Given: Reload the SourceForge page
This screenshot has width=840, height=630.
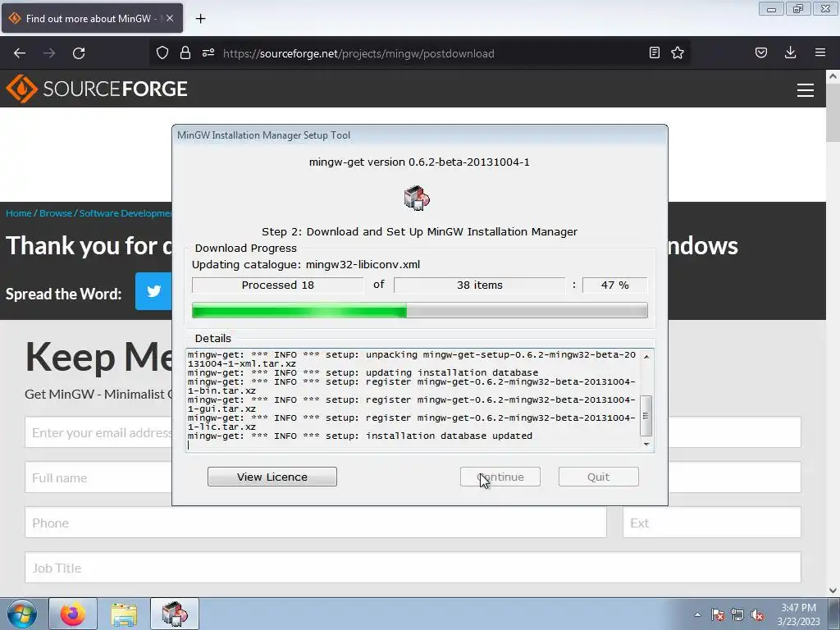Looking at the screenshot, I should click(x=79, y=53).
